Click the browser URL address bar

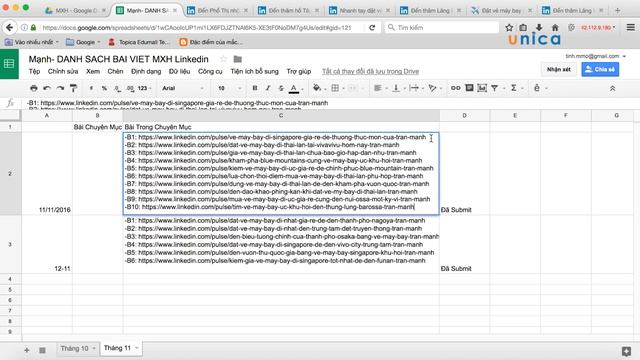pyautogui.click(x=196, y=27)
